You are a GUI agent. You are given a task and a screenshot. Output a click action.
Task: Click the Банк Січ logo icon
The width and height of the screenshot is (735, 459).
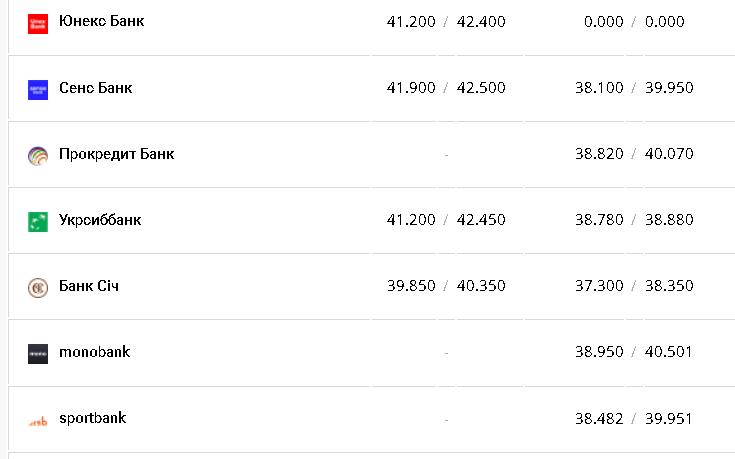point(38,287)
